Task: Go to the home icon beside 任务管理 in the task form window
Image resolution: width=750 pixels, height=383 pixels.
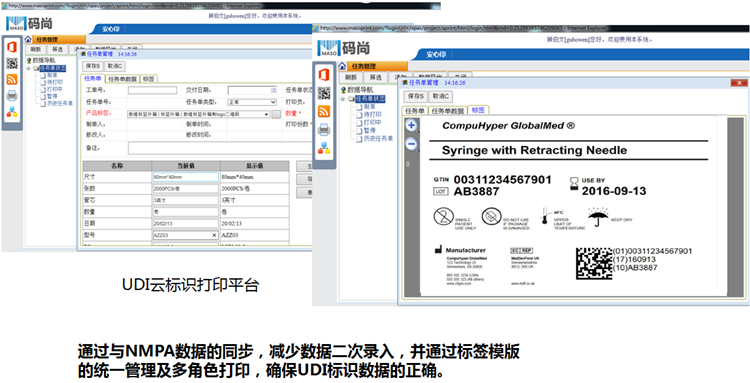Action: (28, 40)
